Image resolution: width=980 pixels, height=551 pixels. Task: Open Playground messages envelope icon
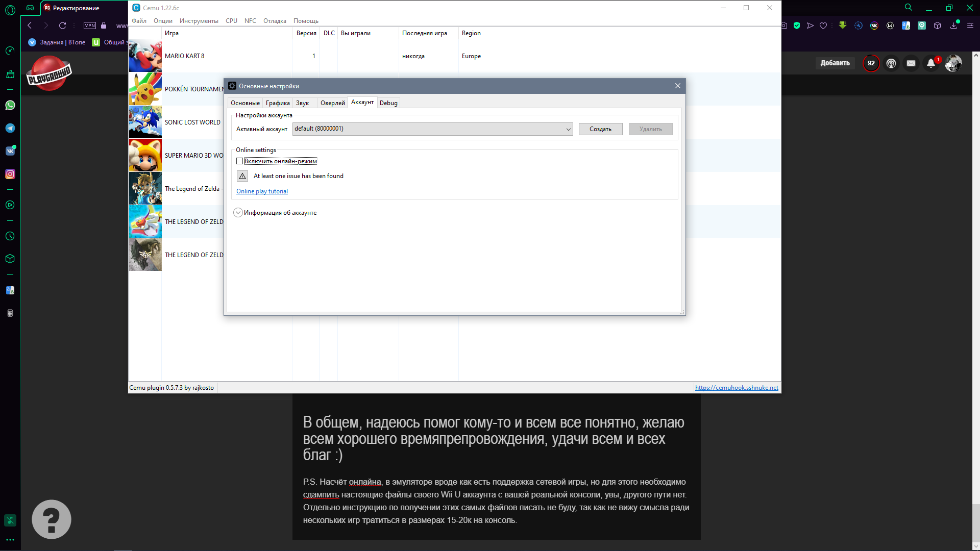coord(911,63)
